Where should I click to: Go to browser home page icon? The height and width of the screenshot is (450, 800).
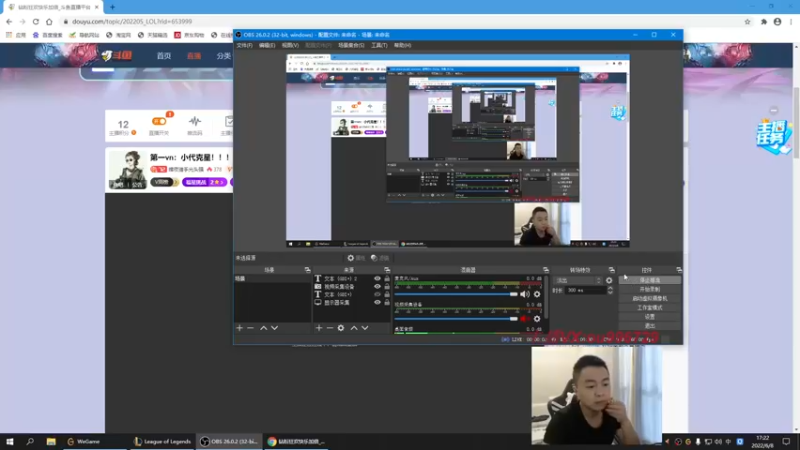[49, 21]
